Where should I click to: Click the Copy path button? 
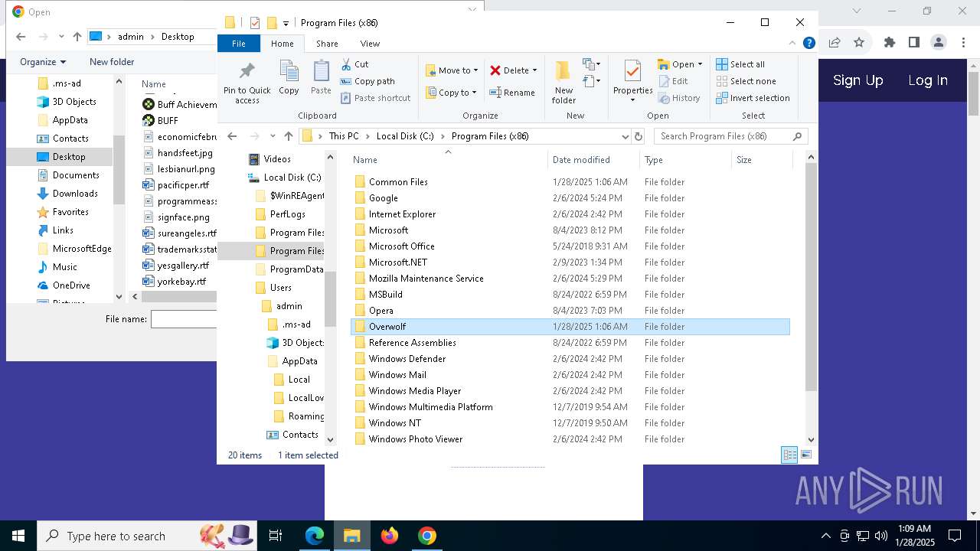tap(367, 81)
